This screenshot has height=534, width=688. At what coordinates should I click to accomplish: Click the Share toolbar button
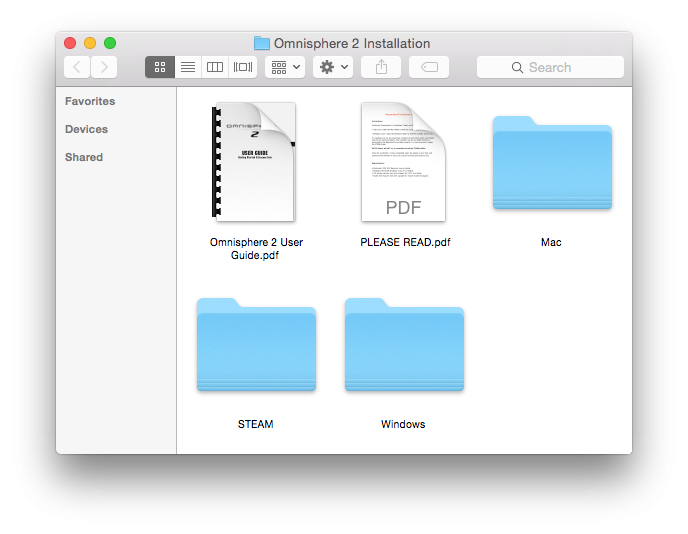click(381, 67)
